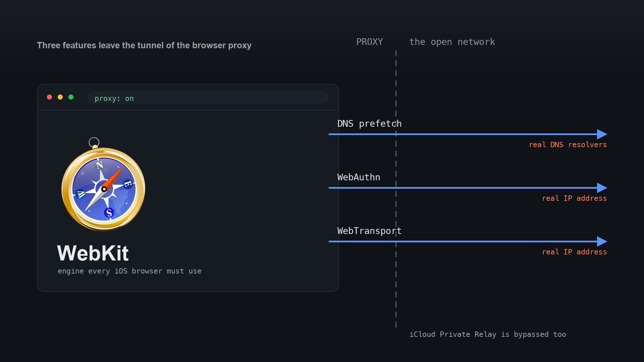Click the WebKit title text
This screenshot has height=362, width=644.
[93, 253]
